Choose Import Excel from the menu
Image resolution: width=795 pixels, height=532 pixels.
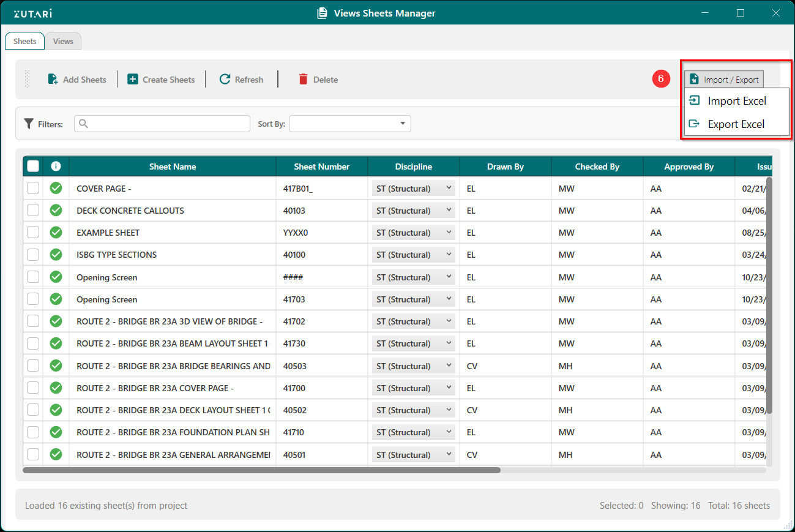tap(736, 101)
